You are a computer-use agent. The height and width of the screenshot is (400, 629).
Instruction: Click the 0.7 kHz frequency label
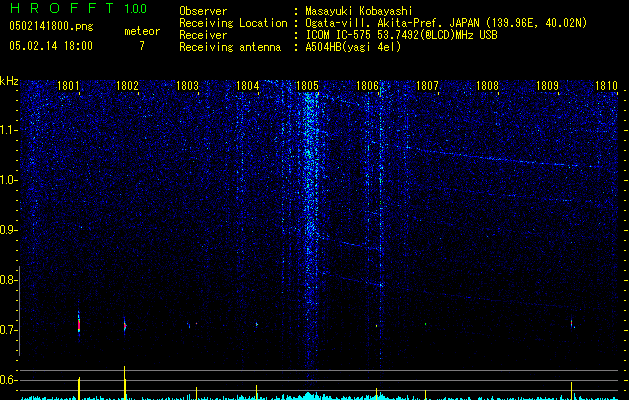coord(7,330)
